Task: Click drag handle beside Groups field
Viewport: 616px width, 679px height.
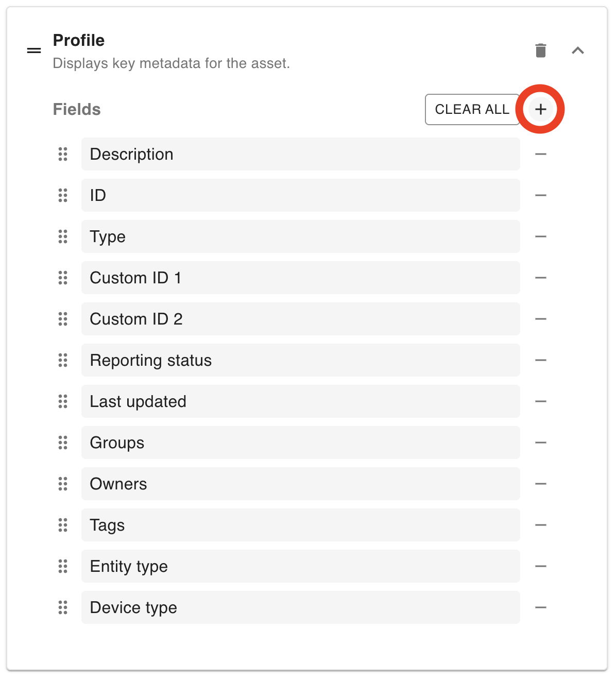Action: tap(63, 443)
